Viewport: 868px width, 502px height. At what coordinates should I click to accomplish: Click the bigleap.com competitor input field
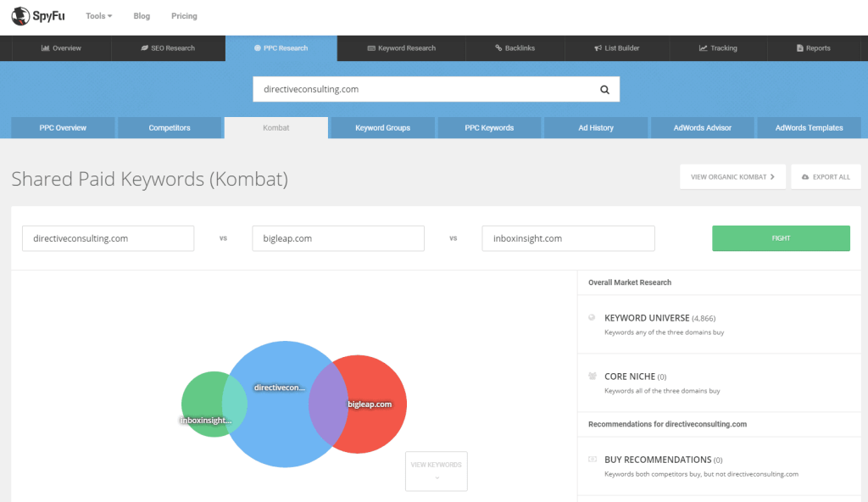[338, 238]
